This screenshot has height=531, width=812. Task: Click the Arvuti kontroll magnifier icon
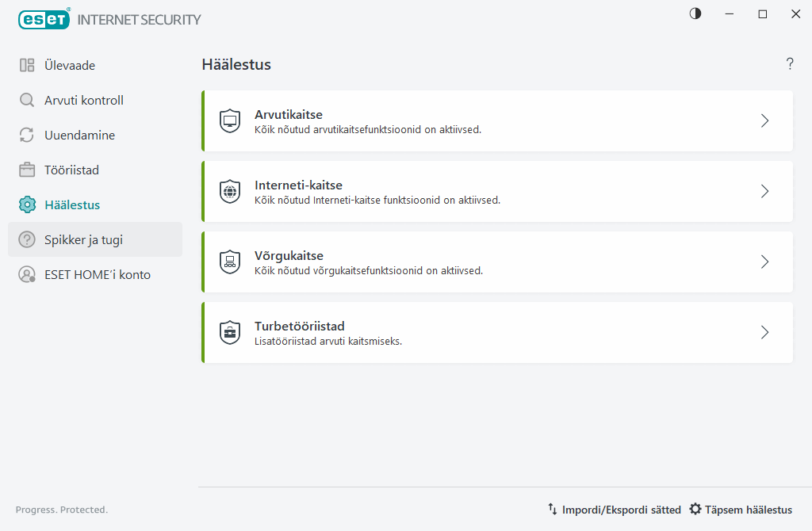click(27, 101)
